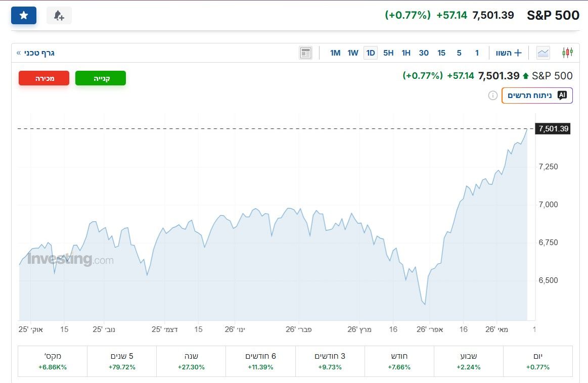Open the technical chart link (גרף טכני)

point(35,53)
